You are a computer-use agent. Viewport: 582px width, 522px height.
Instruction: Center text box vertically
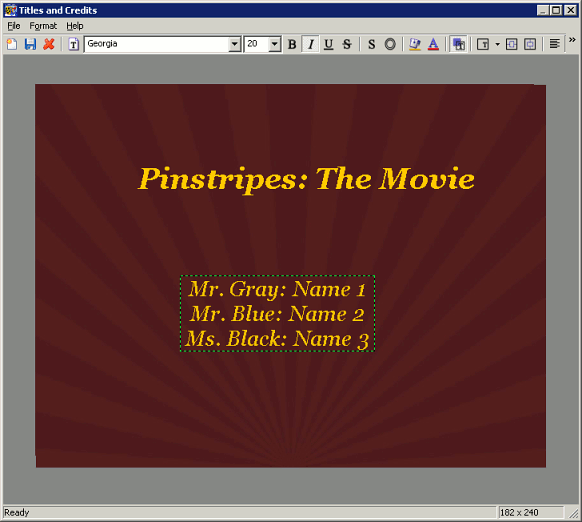point(530,44)
